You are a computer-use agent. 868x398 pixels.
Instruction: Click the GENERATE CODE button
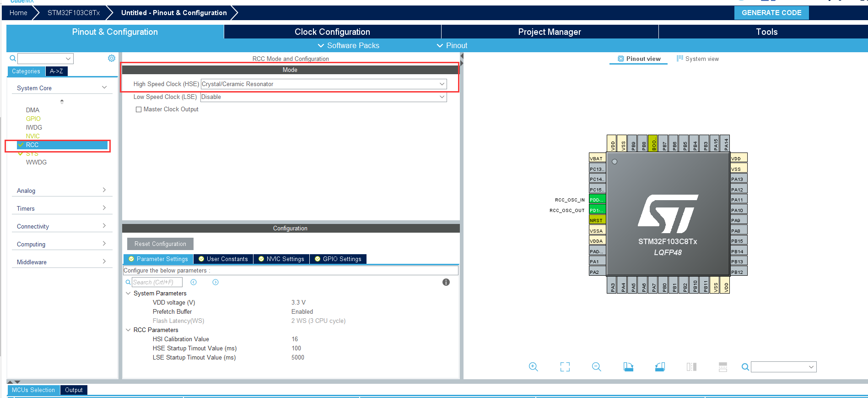(x=771, y=13)
